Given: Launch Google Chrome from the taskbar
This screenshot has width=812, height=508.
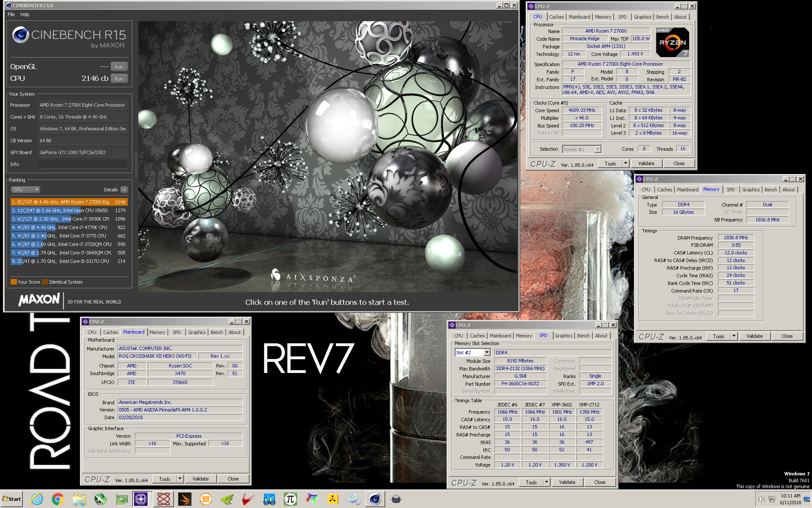Looking at the screenshot, I should point(58,499).
